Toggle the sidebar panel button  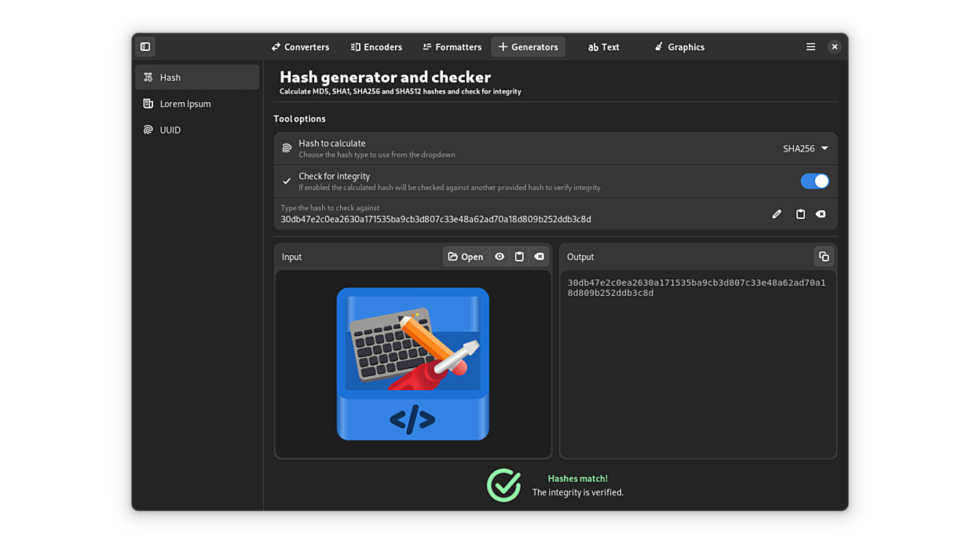(144, 46)
